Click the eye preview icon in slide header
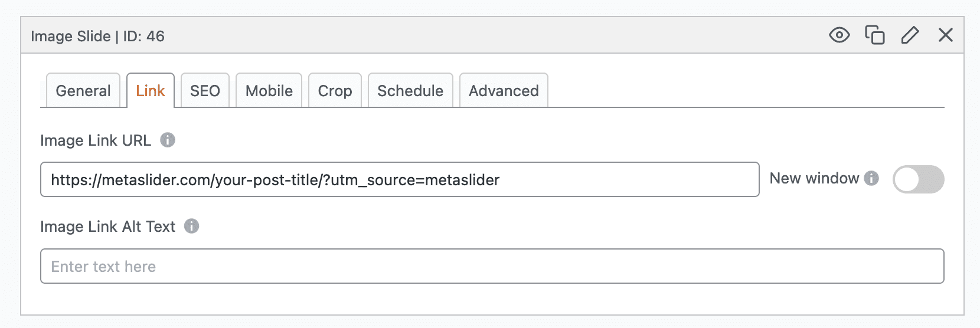This screenshot has width=980, height=328. point(839,35)
